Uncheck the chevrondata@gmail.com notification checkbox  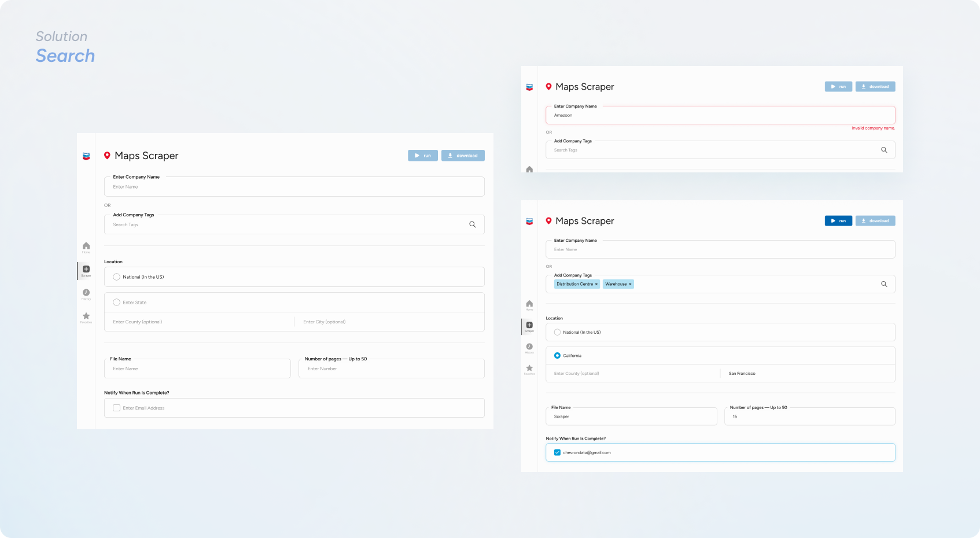tap(557, 452)
